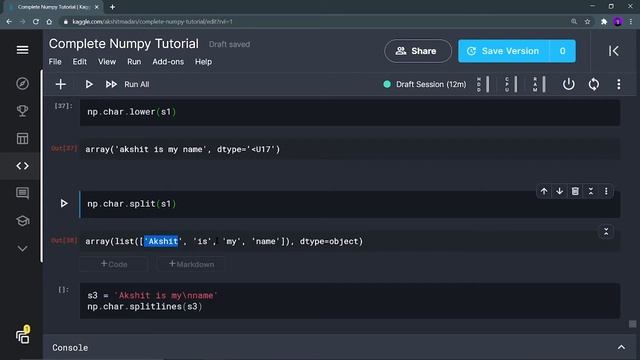Add a Markdown cell below

191,264
